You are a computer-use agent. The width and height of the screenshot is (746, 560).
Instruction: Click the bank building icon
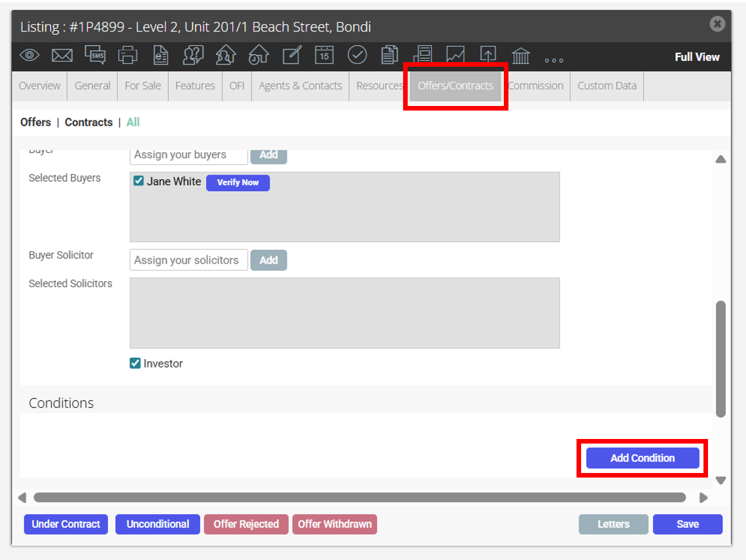tap(520, 56)
